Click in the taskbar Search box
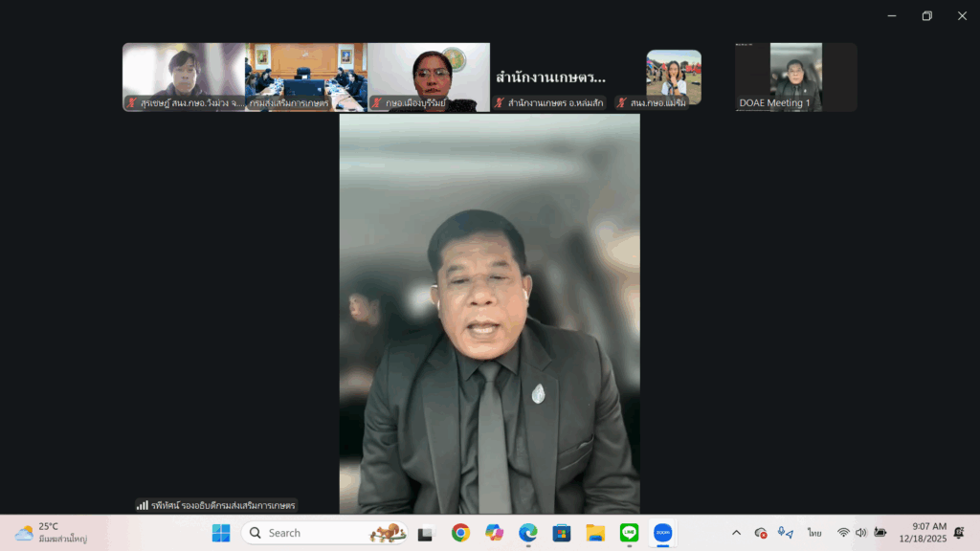Viewport: 980px width, 551px height. 325,533
